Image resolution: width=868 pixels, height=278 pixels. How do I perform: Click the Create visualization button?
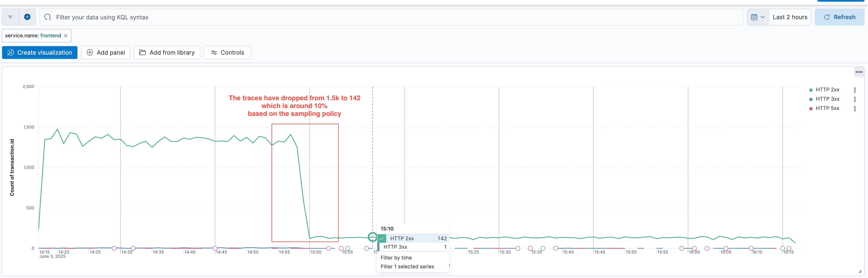[39, 52]
